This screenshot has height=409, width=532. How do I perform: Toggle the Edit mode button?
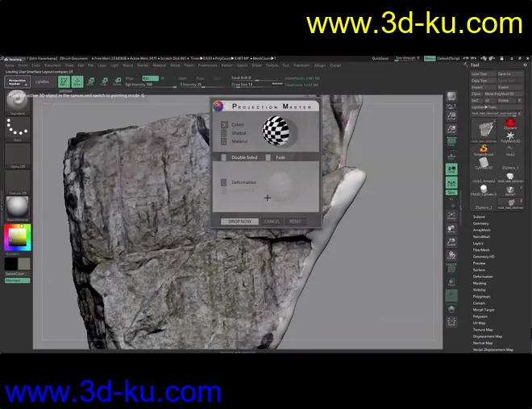coord(64,81)
